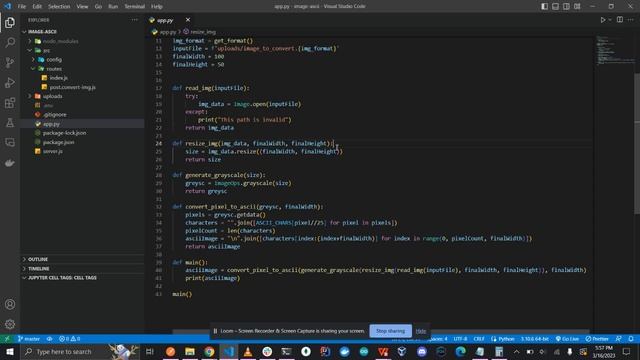Image resolution: width=640 pixels, height=360 pixels.
Task: Expand the OUTLINE section
Action: pyautogui.click(x=82, y=259)
